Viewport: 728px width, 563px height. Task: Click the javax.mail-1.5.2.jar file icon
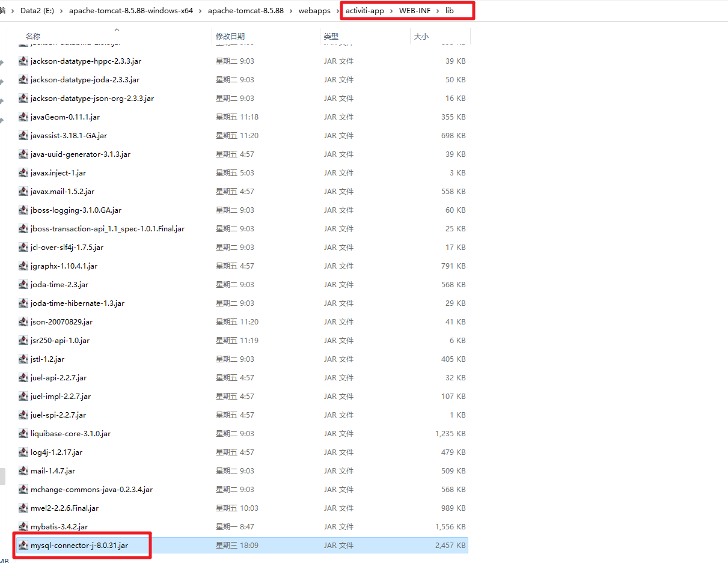[23, 192]
